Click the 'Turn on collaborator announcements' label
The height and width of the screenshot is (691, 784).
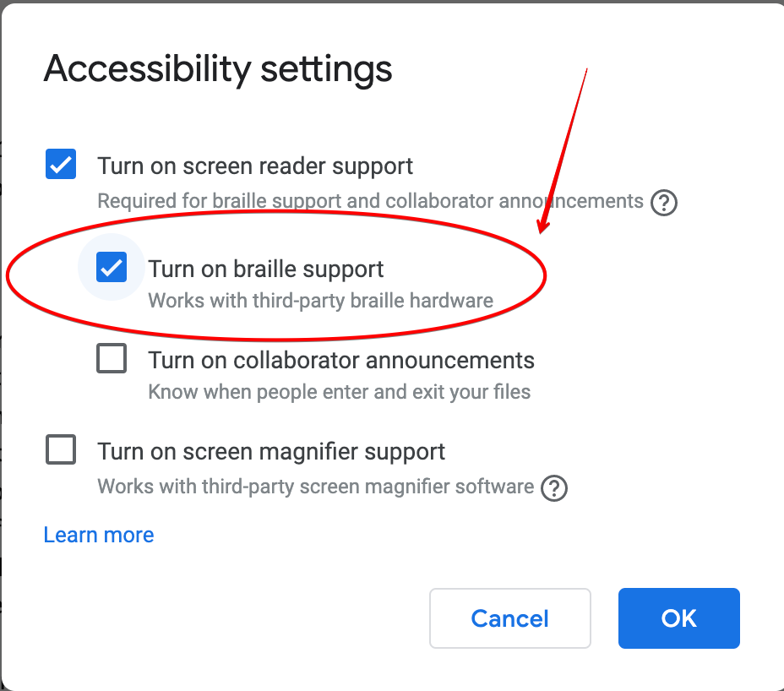(341, 360)
